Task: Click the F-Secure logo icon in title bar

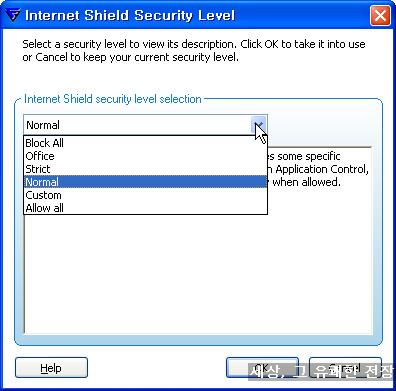Action: pos(13,15)
